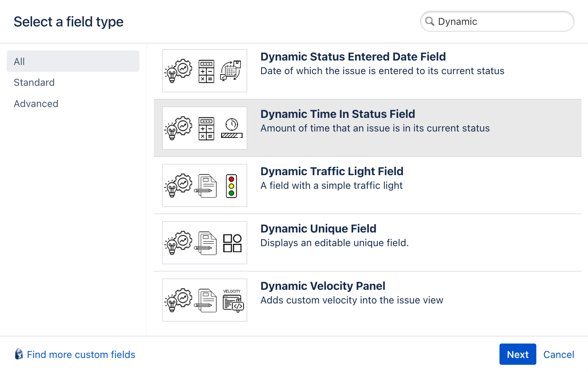
Task: Click the search magnifier icon
Action: [429, 21]
